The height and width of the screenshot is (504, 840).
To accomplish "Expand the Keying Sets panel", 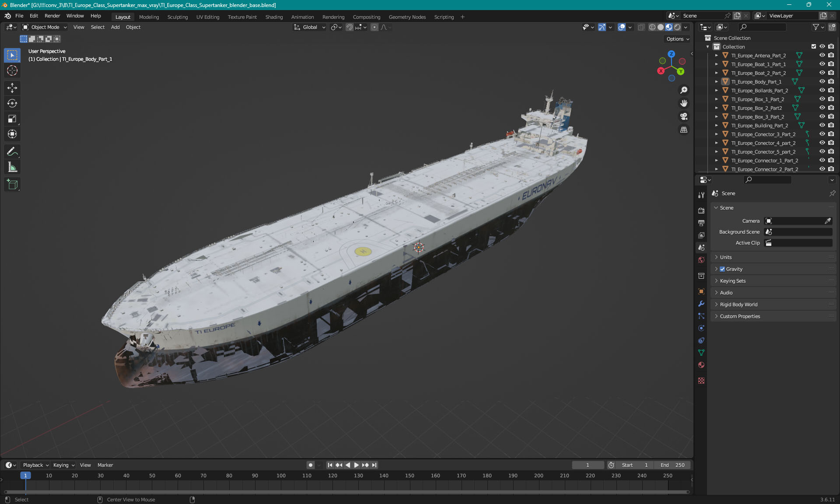I will pos(773,281).
